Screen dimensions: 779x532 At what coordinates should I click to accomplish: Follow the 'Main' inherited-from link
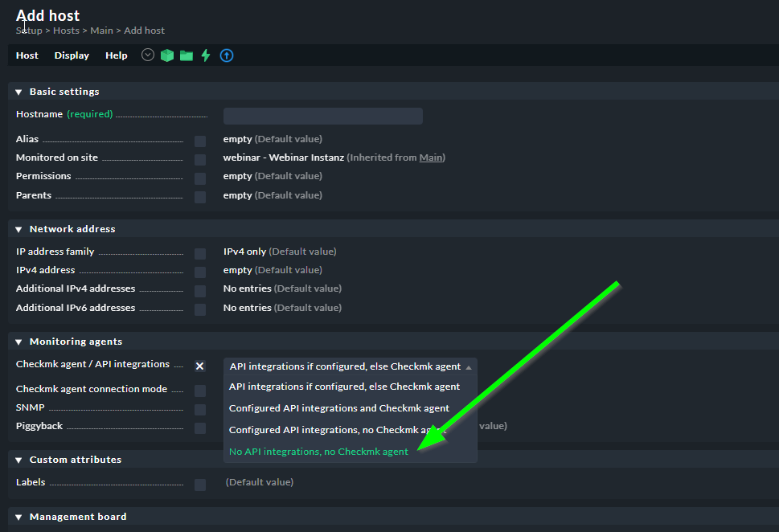[x=430, y=158]
